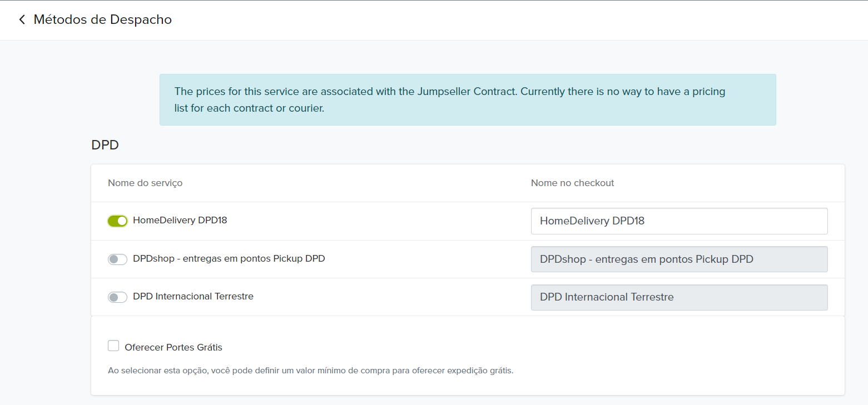Click the DPD Internacional Terrestre checkout field
The width and height of the screenshot is (868, 405).
pos(679,297)
